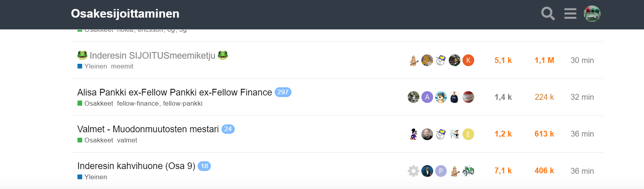Select the fellow-finance tag

click(138, 104)
